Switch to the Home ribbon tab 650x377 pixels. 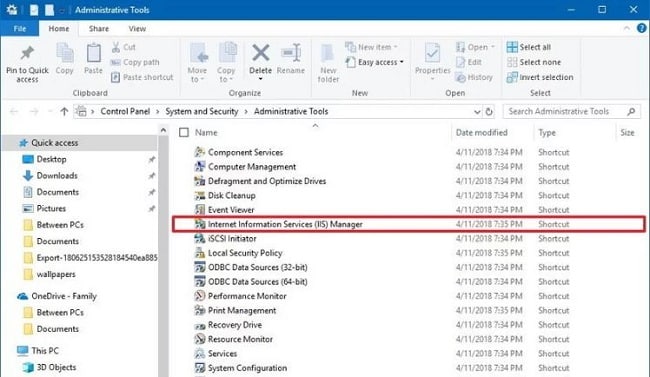click(59, 29)
